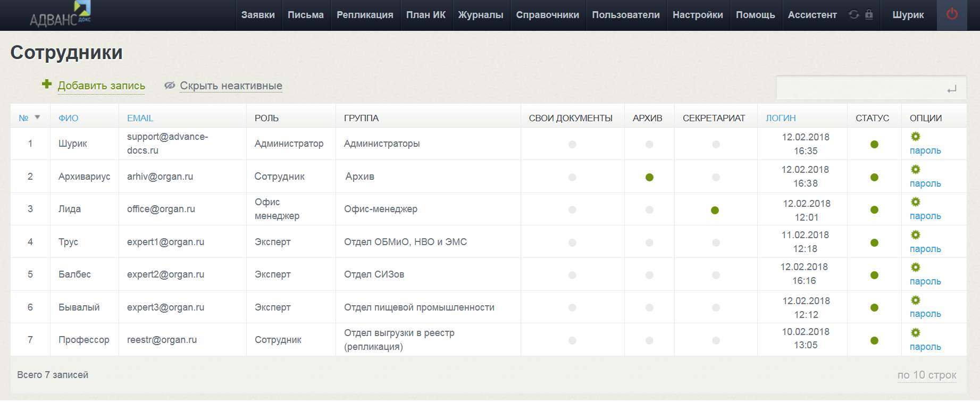This screenshot has height=402, width=980.
Task: Click the red power logout icon
Action: [x=952, y=14]
